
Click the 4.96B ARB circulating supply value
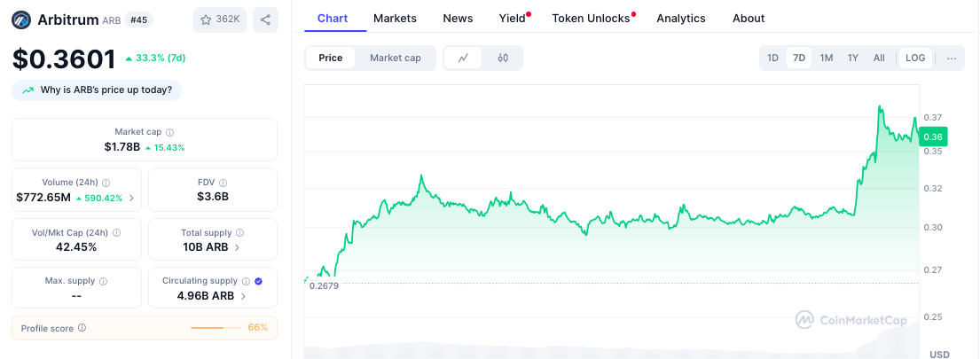pos(206,296)
